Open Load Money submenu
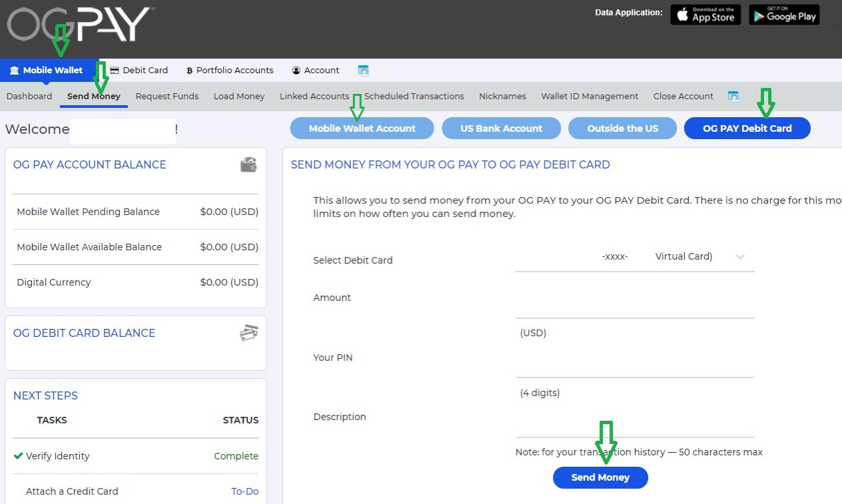The image size is (842, 504). tap(239, 96)
